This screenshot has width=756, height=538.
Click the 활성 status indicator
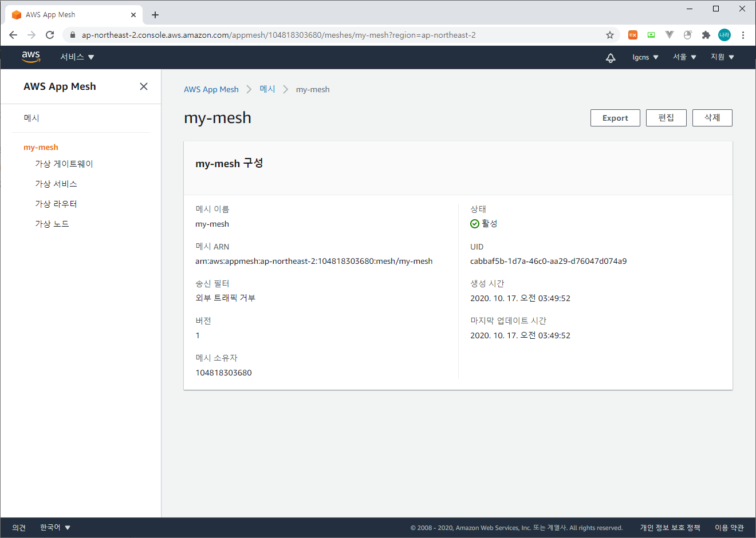point(484,224)
